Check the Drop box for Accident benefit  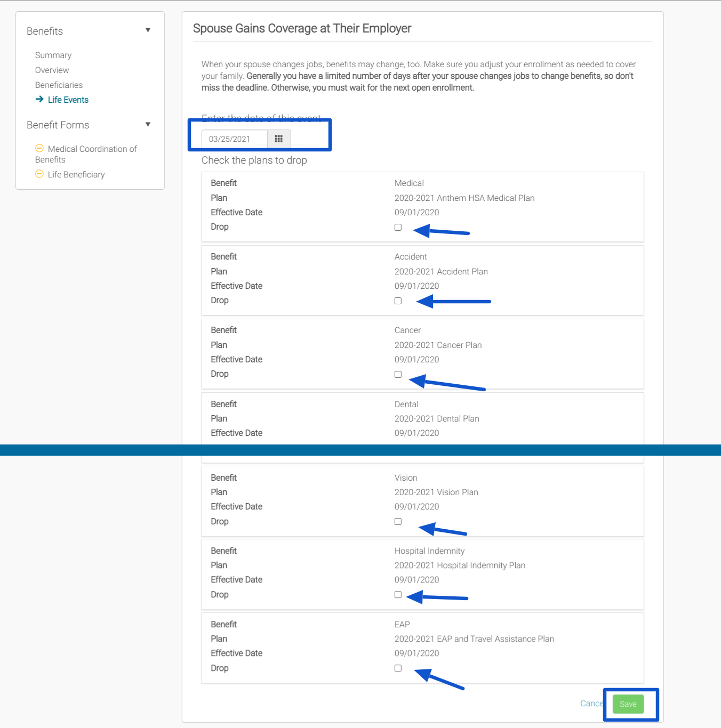pyautogui.click(x=398, y=301)
